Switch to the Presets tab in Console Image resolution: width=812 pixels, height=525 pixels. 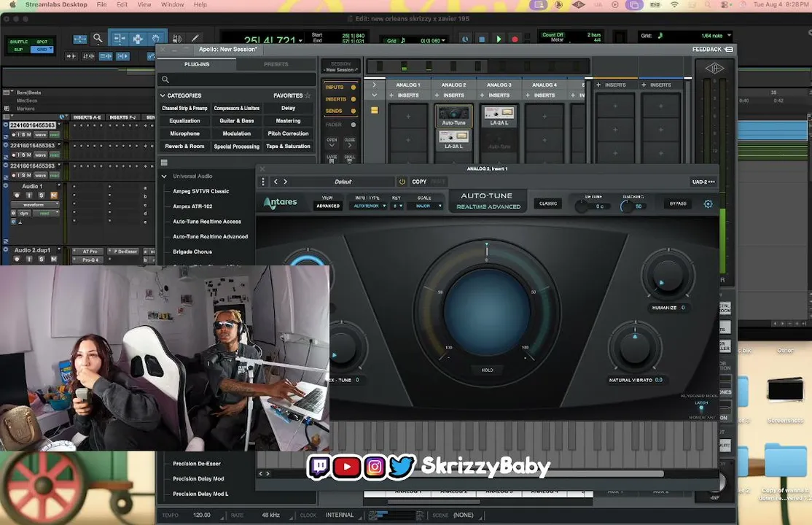276,64
